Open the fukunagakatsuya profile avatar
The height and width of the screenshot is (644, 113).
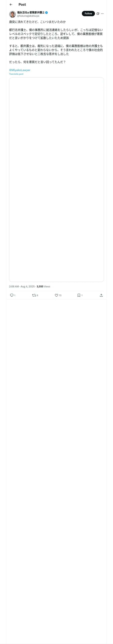(x=13, y=14)
